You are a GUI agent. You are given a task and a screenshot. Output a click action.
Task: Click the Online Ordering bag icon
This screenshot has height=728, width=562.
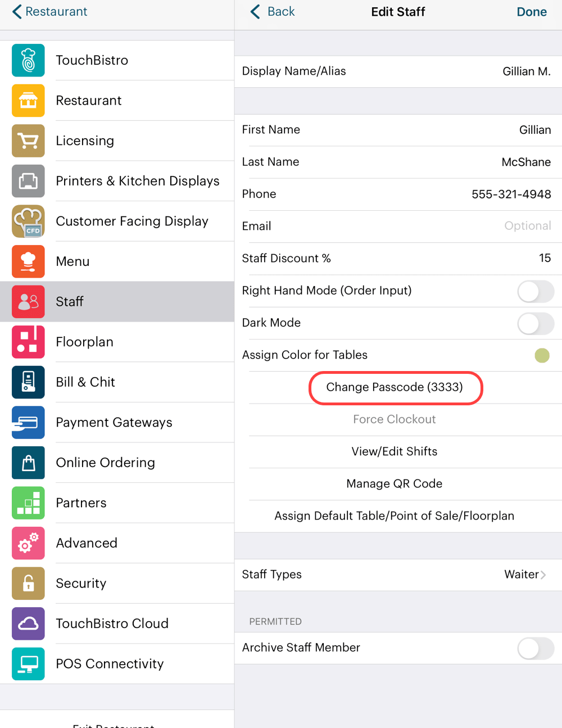pyautogui.click(x=28, y=463)
